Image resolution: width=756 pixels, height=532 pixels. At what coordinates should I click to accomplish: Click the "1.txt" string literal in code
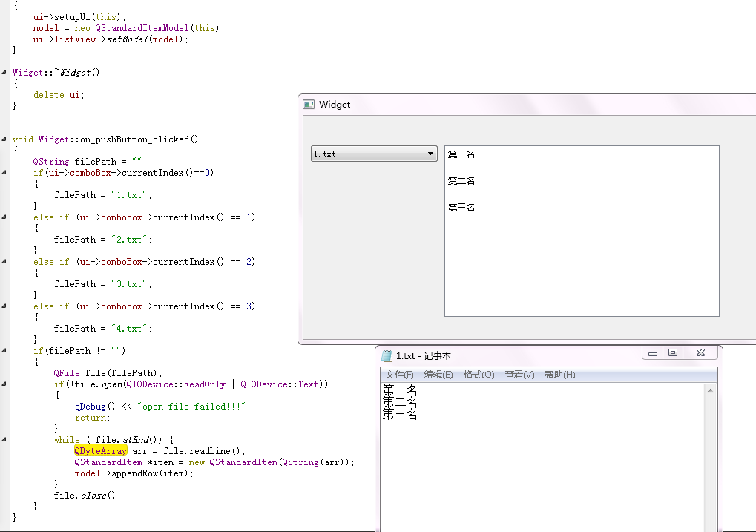129,195
